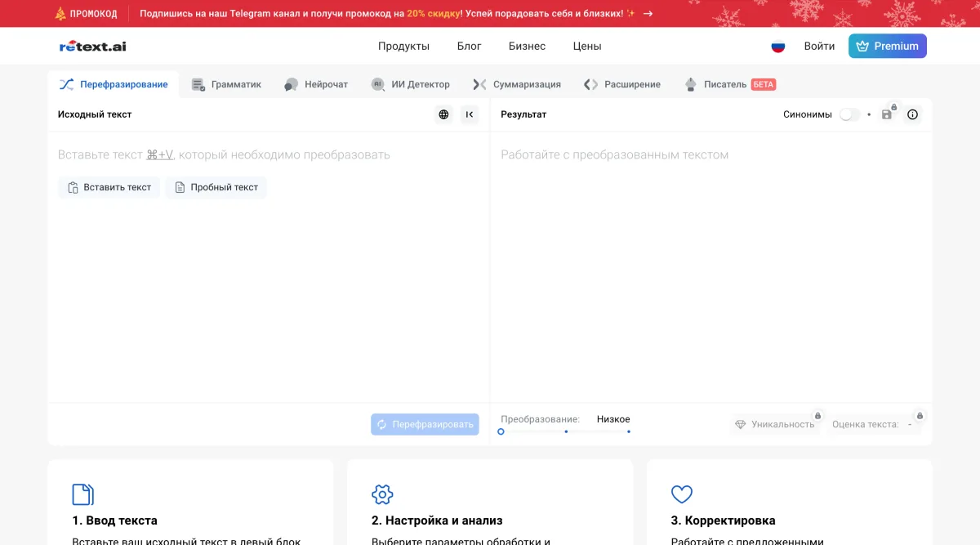Open the info icon in result panel

coord(913,114)
